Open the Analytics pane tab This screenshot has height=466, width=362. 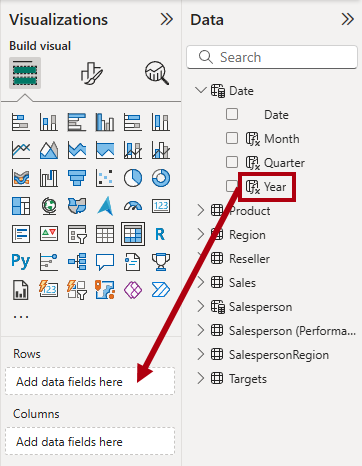157,73
